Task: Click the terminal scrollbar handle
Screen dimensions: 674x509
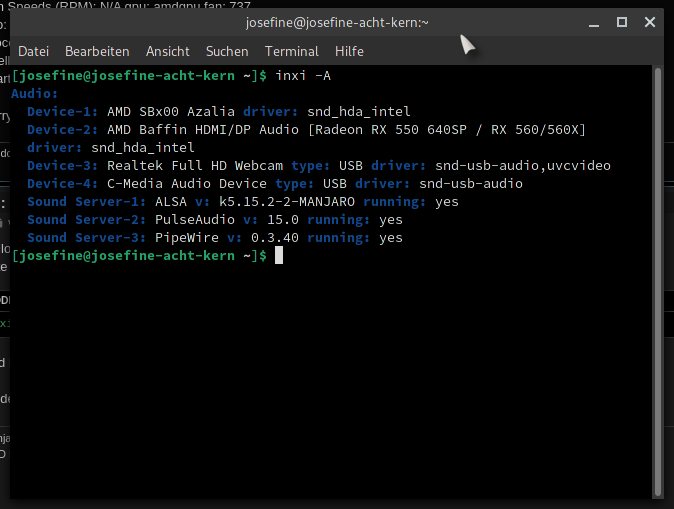Action: coord(657,280)
